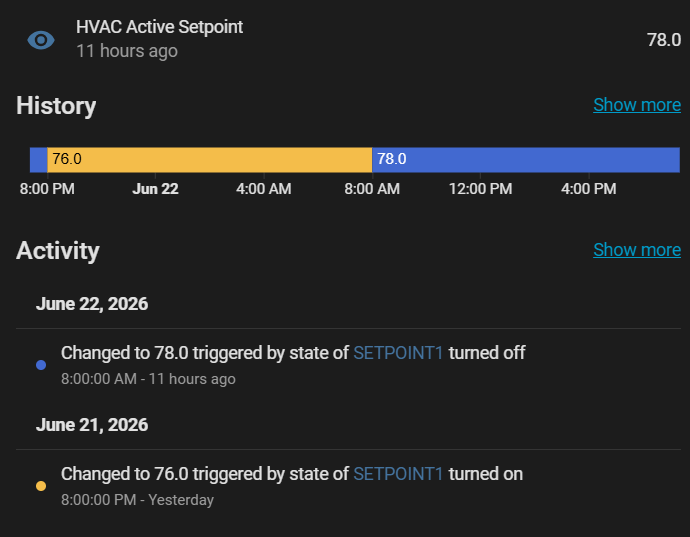This screenshot has width=690, height=537.
Task: Click the 78.0 current state value
Action: pos(664,40)
